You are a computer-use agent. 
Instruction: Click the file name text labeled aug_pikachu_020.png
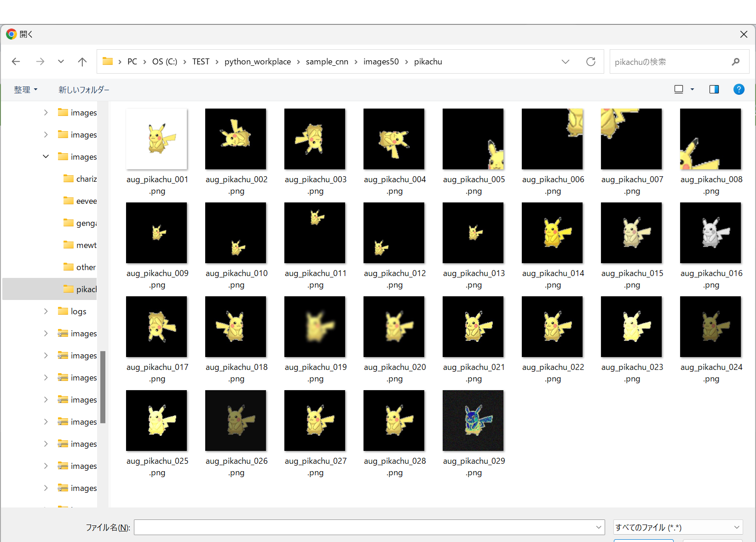pos(395,373)
